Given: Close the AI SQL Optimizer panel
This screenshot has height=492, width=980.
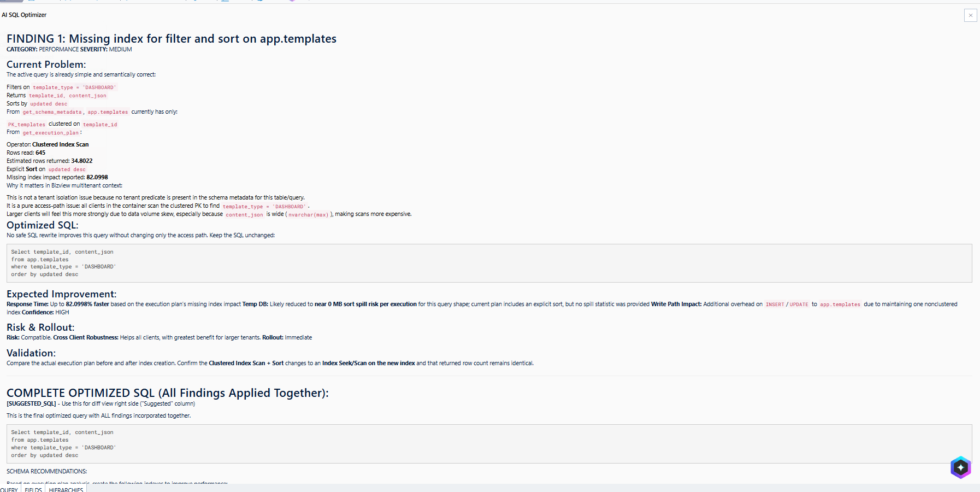Looking at the screenshot, I should tap(970, 15).
